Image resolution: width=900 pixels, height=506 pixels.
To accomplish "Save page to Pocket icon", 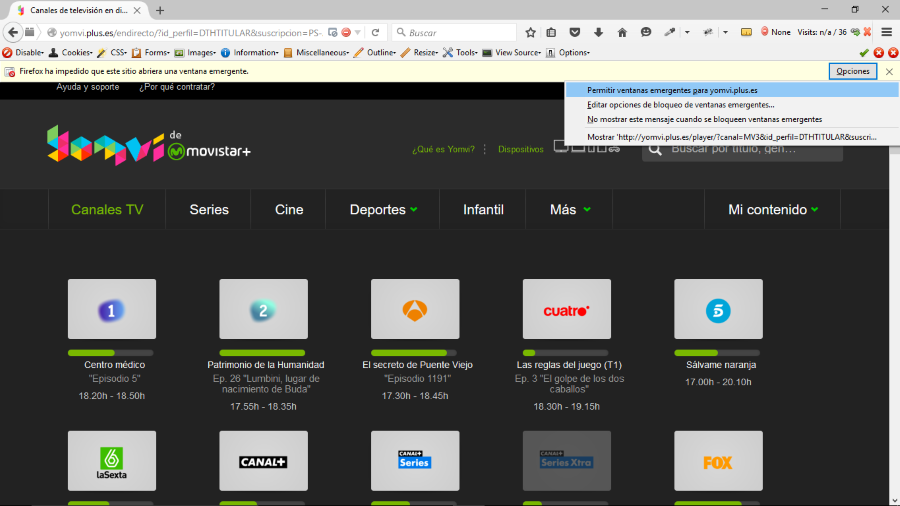I will (x=575, y=33).
